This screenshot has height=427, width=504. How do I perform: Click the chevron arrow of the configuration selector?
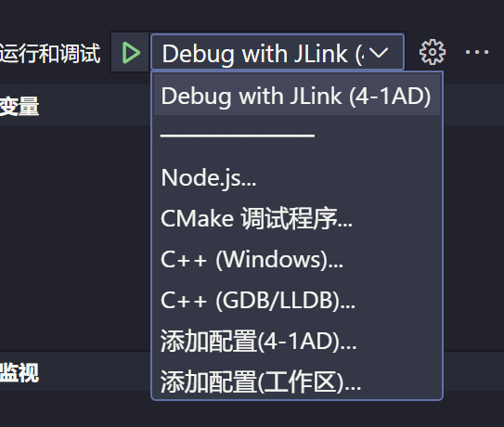coord(379,52)
